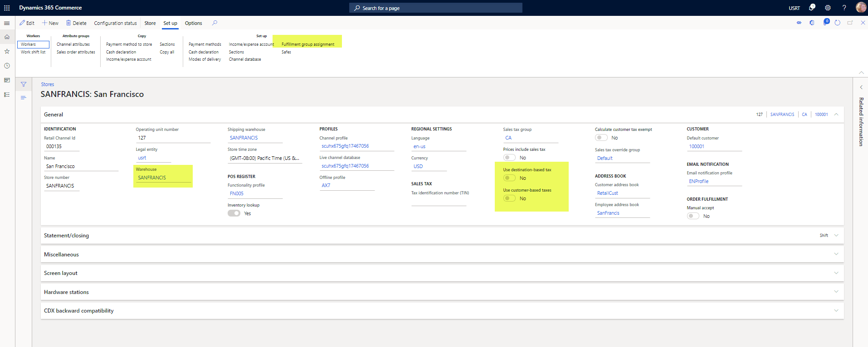Image resolution: width=868 pixels, height=347 pixels.
Task: Open Fulfillment group assignment menu item
Action: [x=308, y=44]
